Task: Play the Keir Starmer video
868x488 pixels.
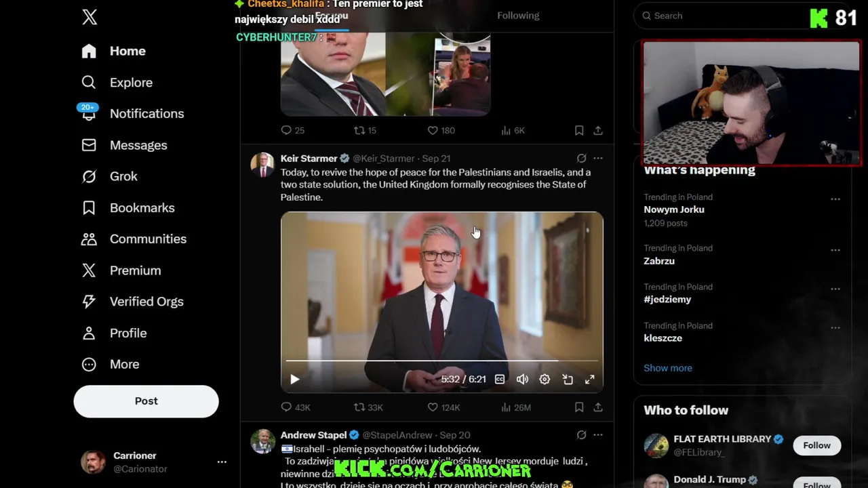Action: [x=294, y=380]
